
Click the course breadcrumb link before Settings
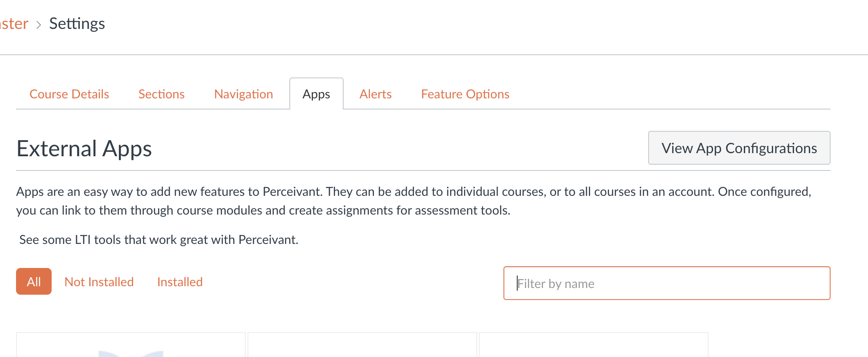click(x=14, y=23)
